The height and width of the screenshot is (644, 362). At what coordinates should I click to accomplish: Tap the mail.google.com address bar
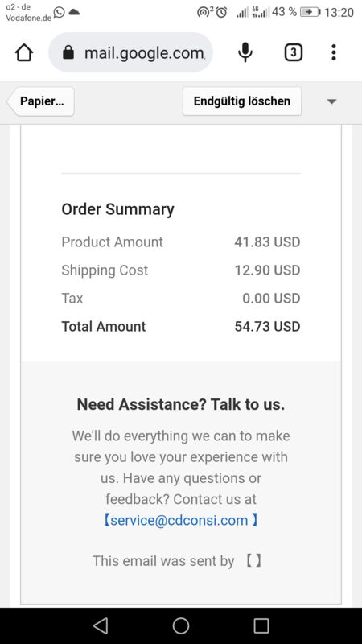[x=130, y=52]
